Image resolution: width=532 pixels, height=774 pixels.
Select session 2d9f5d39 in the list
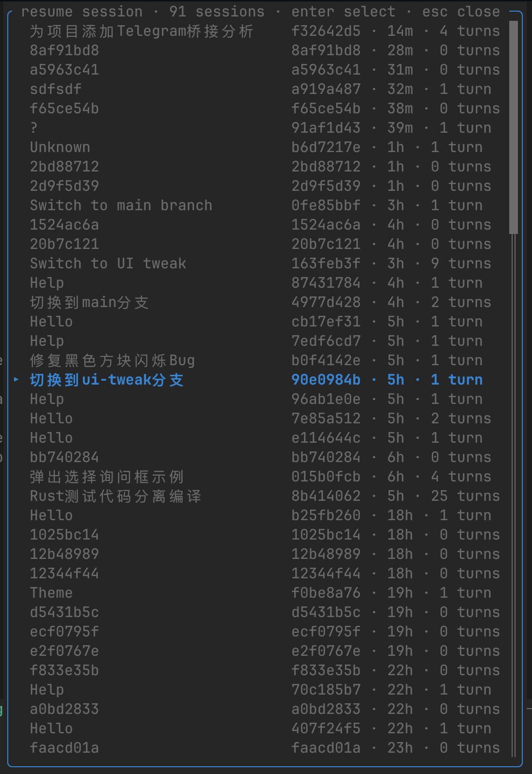265,186
